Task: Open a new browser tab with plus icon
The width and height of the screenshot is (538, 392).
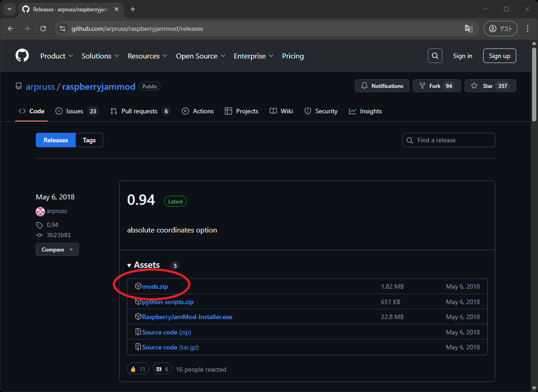Action: [x=133, y=9]
